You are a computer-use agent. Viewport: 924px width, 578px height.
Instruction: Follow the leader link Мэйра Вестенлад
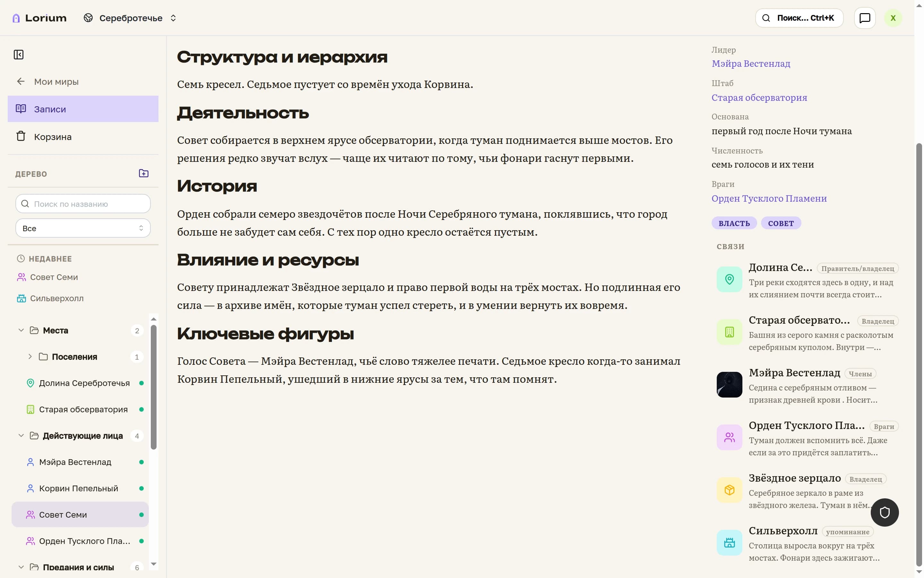click(x=751, y=64)
